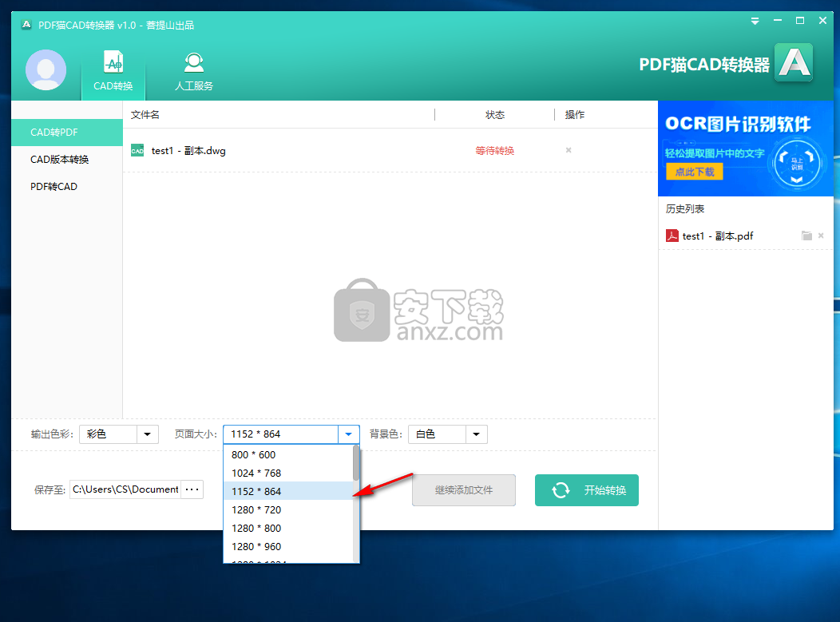Choose 1152 * 864 page size option
This screenshot has height=622, width=840.
click(x=288, y=491)
